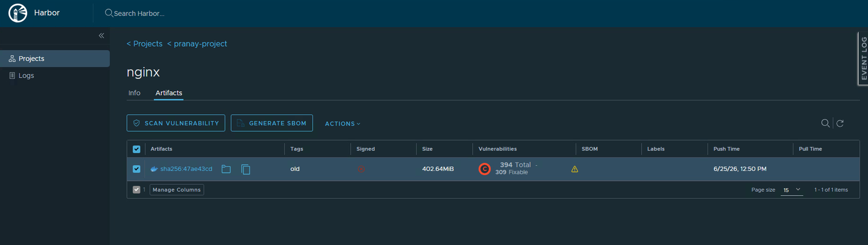Click the '394 Total' vulnerabilities text
This screenshot has width=868, height=245.
pos(515,165)
